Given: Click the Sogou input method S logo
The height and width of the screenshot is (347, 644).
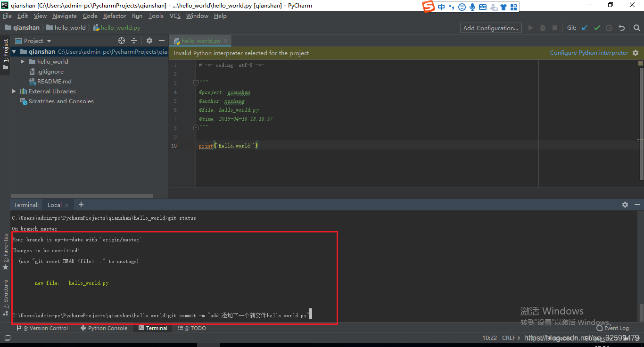Looking at the screenshot, I should click(428, 7).
